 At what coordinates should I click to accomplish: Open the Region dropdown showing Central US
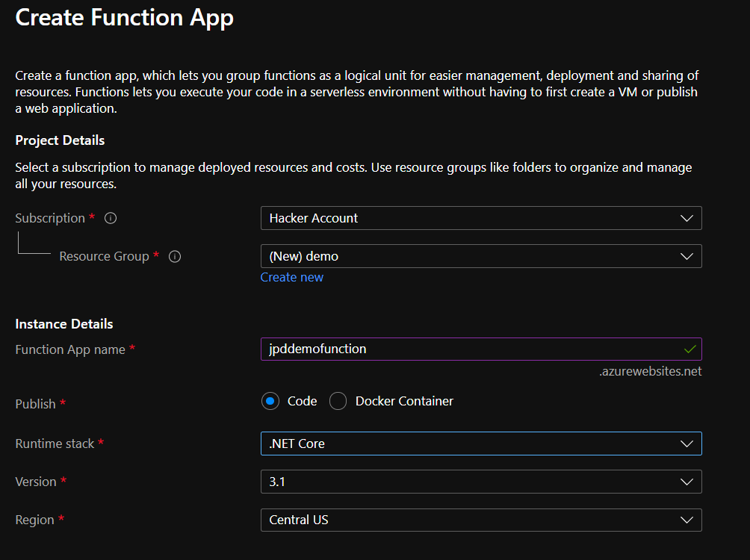(x=480, y=520)
